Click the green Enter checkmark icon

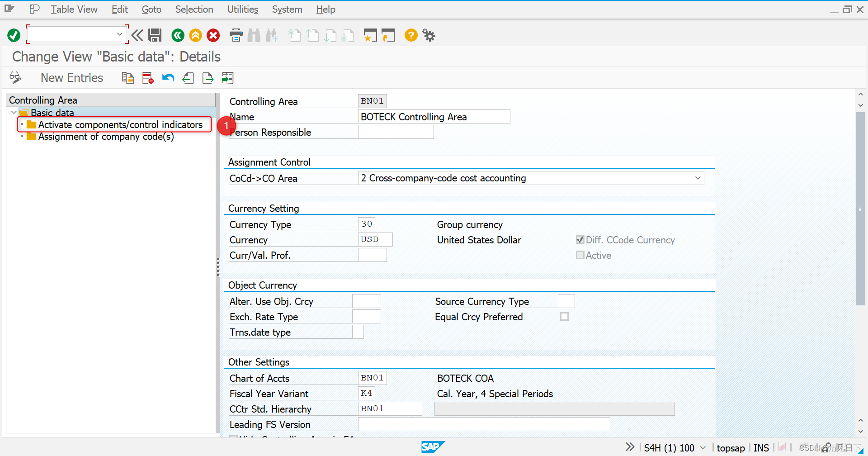pos(14,35)
